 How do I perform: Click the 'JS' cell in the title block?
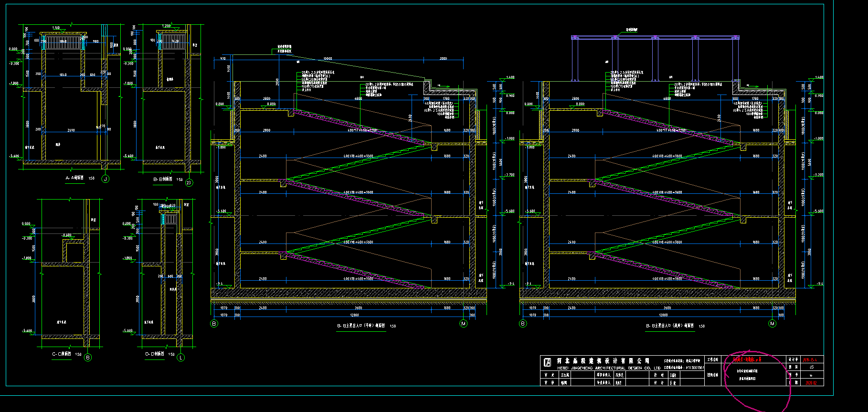coord(812,368)
